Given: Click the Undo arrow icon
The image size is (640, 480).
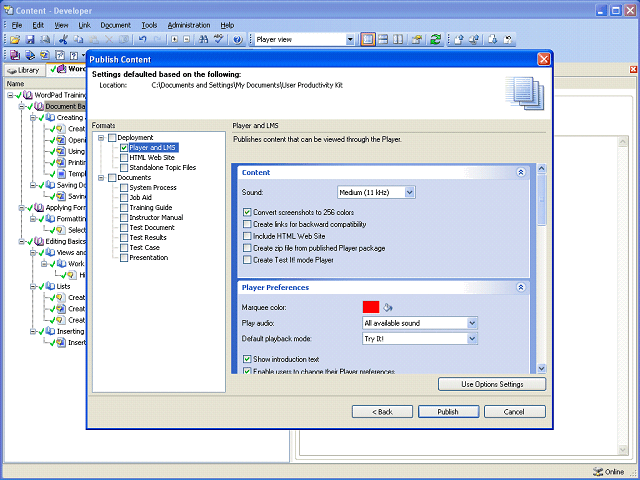Looking at the screenshot, I should pyautogui.click(x=142, y=40).
